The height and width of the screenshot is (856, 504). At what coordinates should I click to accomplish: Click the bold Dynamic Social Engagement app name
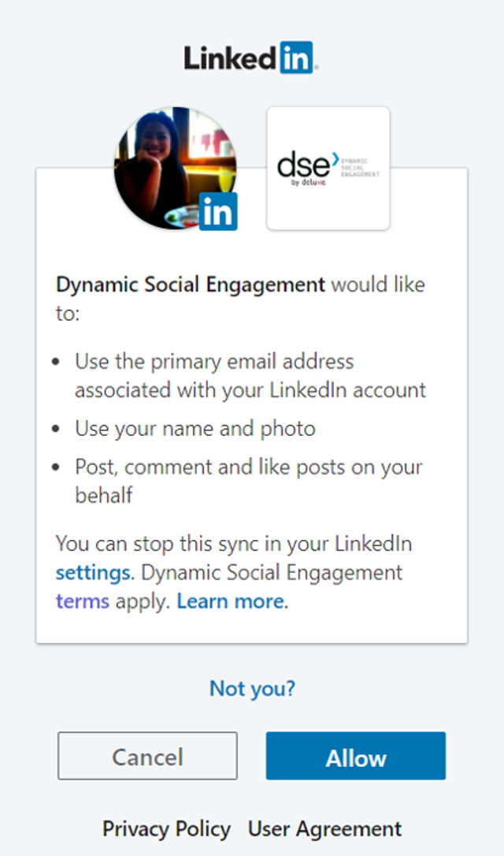(191, 285)
